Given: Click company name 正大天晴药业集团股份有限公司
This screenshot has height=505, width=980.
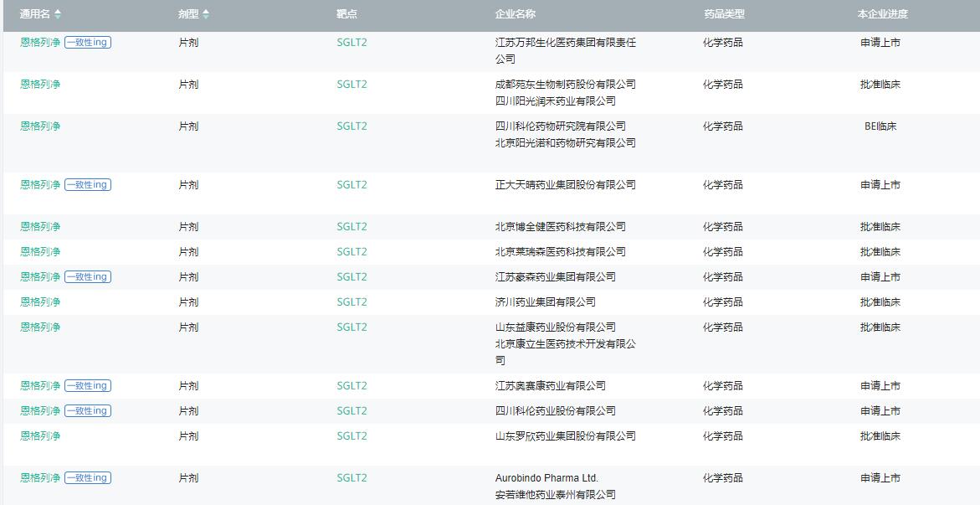Looking at the screenshot, I should [565, 185].
